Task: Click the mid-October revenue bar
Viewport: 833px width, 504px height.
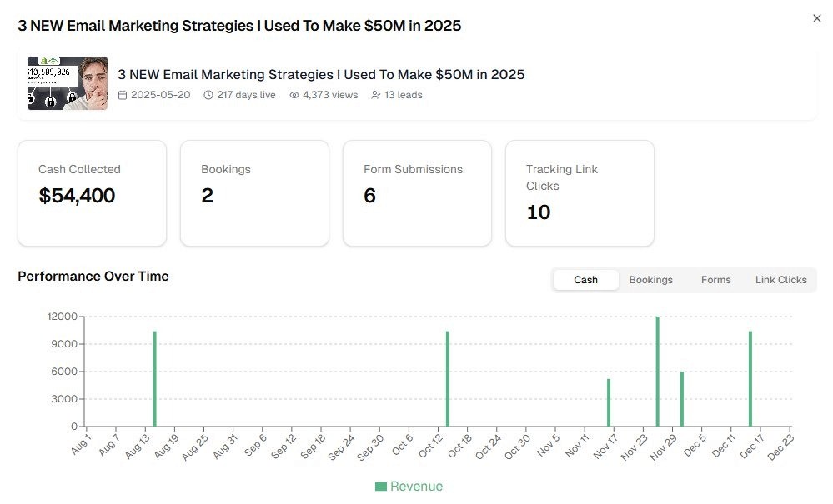Action: [448, 379]
